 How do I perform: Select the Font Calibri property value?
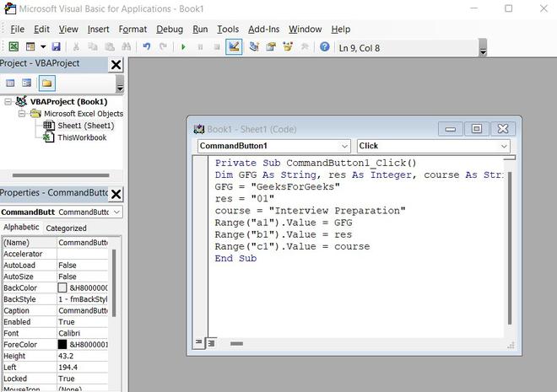[83, 334]
